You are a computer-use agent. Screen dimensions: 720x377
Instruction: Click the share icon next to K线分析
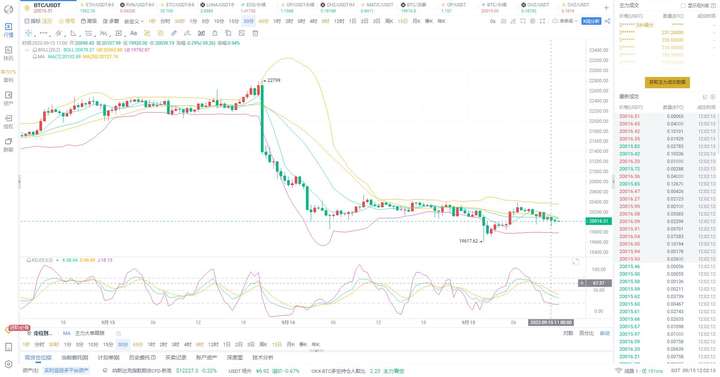[x=608, y=21]
